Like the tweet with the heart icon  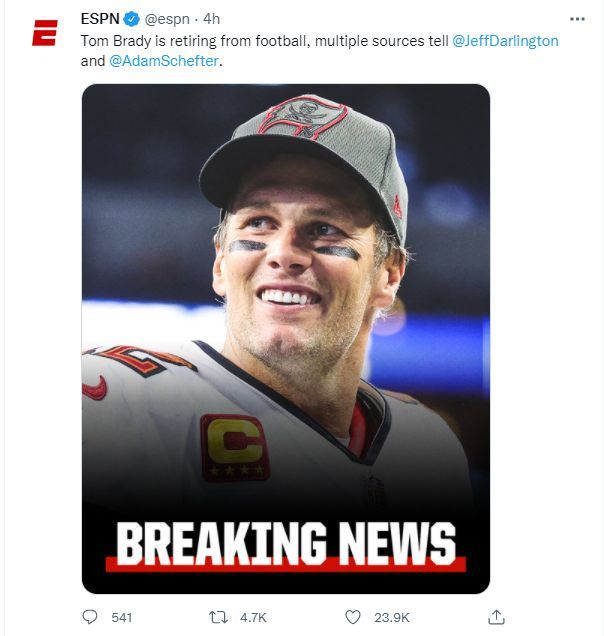pyautogui.click(x=353, y=617)
